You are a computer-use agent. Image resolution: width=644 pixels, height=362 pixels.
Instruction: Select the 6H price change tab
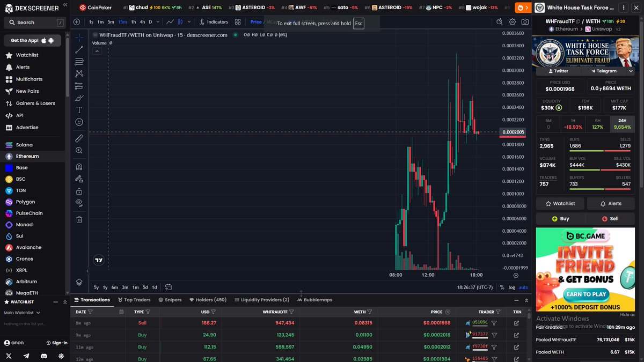(x=597, y=124)
